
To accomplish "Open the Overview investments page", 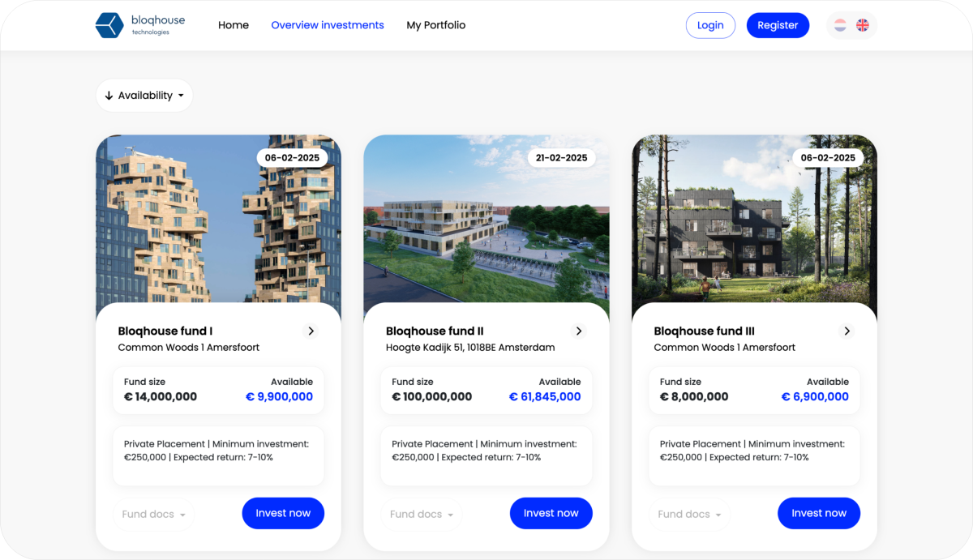I will (x=328, y=25).
